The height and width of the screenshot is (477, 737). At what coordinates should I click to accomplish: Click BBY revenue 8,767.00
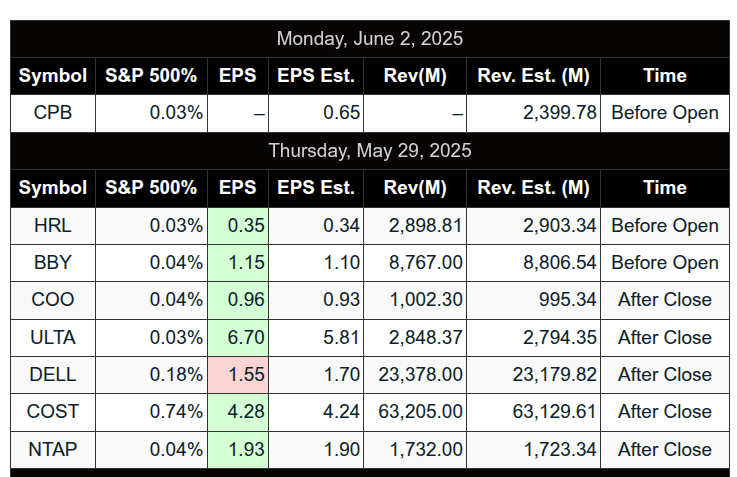[415, 263]
